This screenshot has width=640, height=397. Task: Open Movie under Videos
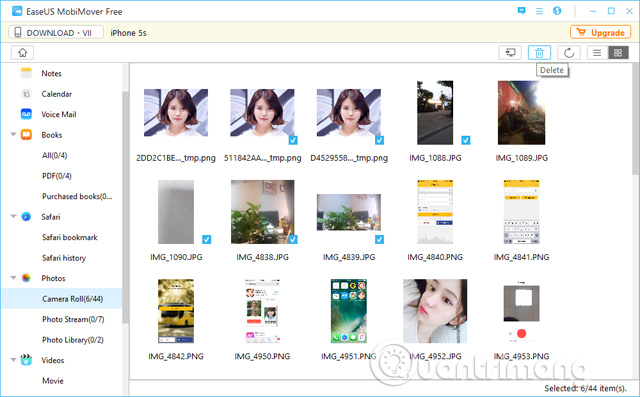(x=53, y=381)
